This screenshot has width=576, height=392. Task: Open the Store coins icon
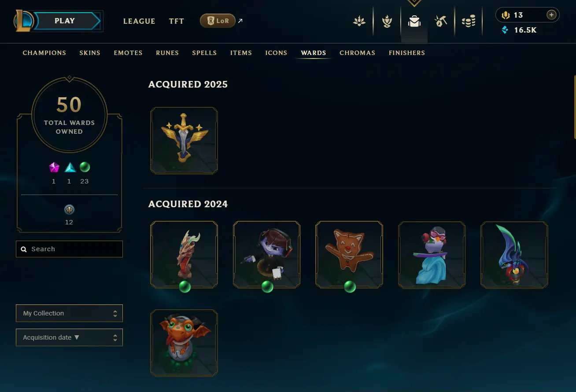click(469, 21)
